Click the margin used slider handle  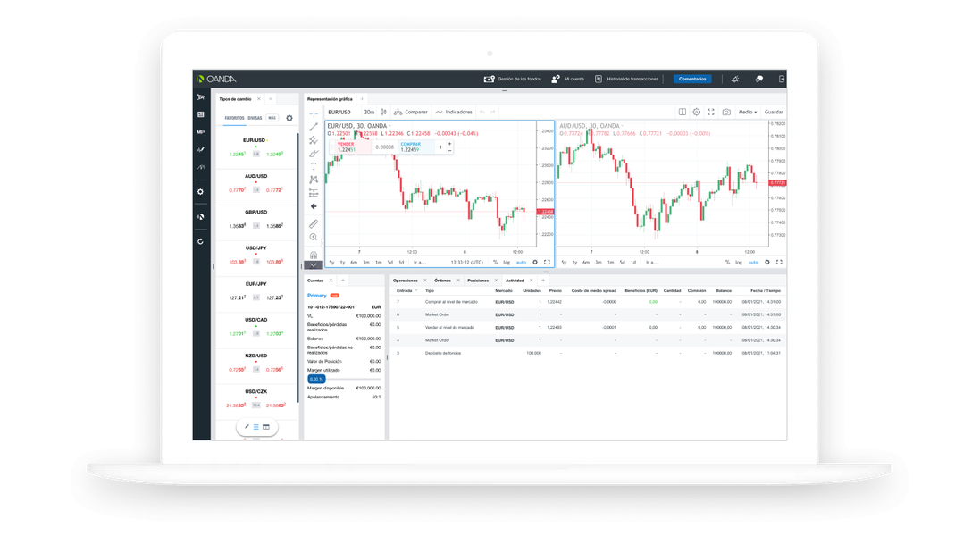316,379
